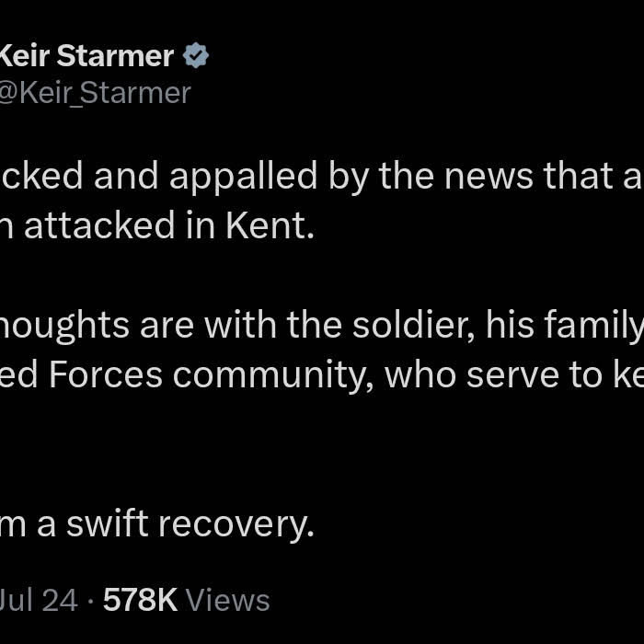Click the number '578K' beside Views
This screenshot has height=644, width=644.
pos(140,600)
